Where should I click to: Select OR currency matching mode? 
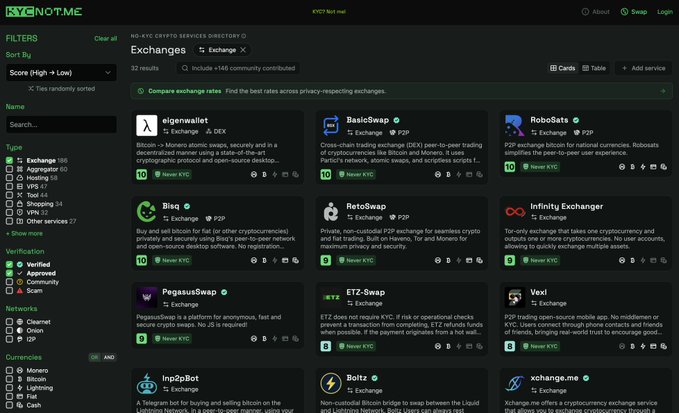(94, 357)
